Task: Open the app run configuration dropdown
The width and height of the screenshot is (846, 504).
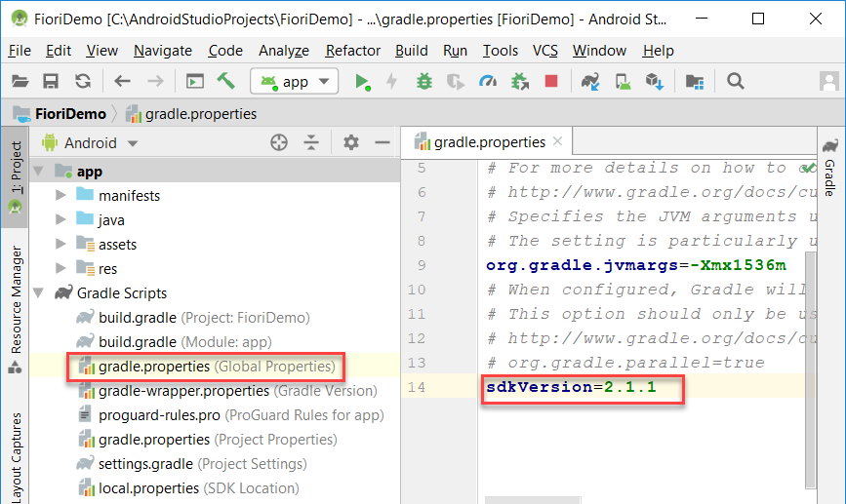Action: [x=294, y=81]
